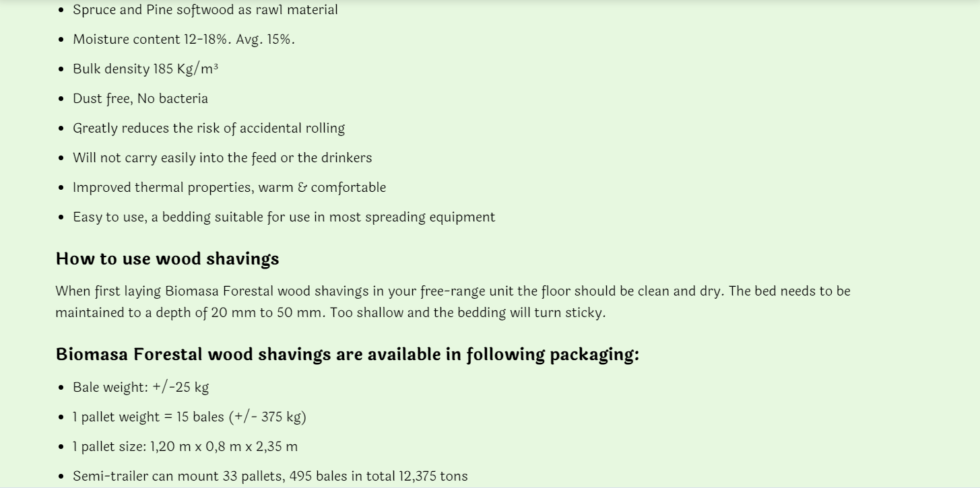Screen dimensions: 980x488
Task: Click the 'available in following packaging' heading
Action: click(348, 355)
